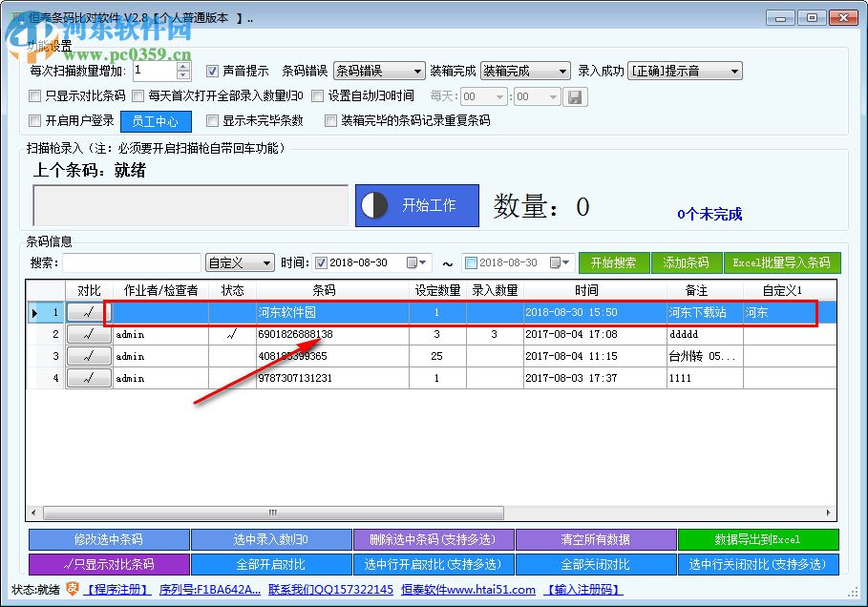The width and height of the screenshot is (868, 607).
Task: Click the scrollbar right arrow of table
Action: click(828, 513)
